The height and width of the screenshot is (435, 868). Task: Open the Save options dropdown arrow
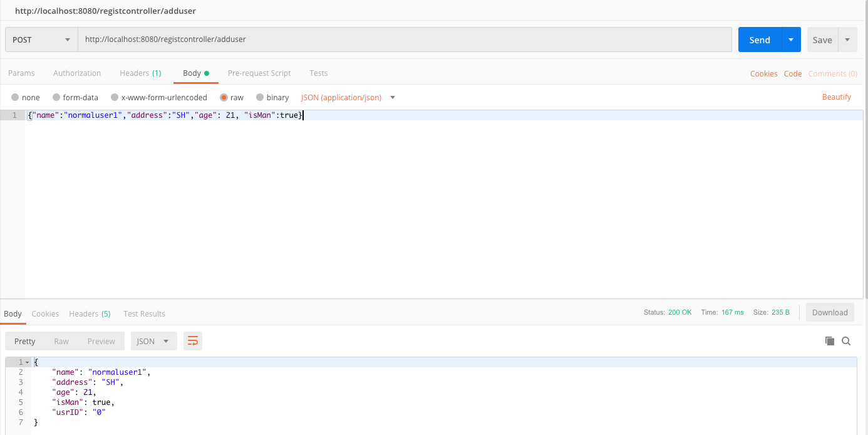click(847, 39)
